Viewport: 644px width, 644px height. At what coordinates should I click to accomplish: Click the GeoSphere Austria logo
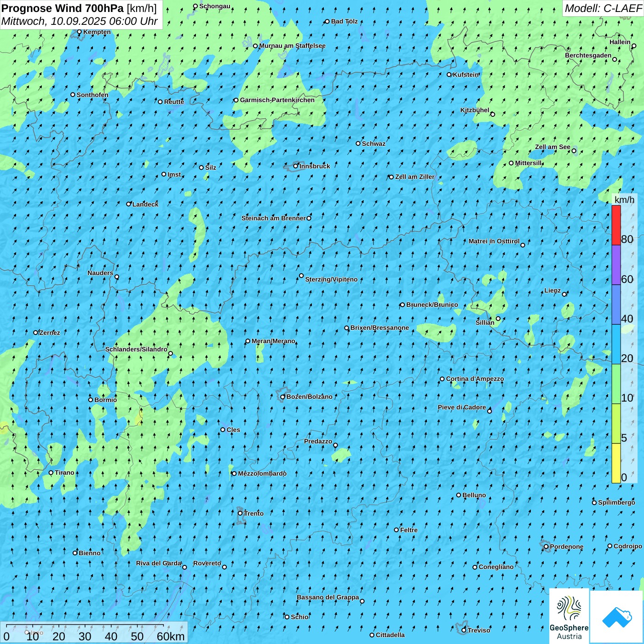pyautogui.click(x=569, y=616)
